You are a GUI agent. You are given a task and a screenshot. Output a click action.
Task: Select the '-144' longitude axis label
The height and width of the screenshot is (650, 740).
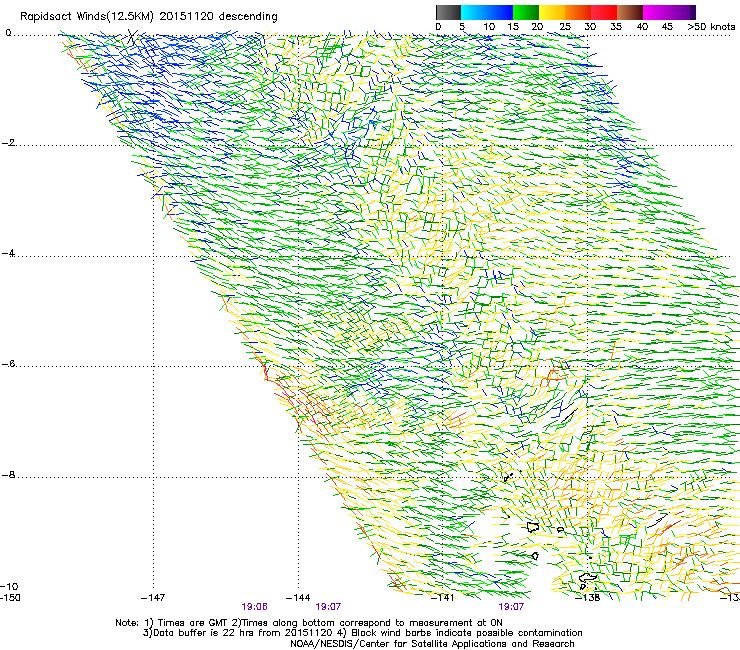tap(298, 598)
